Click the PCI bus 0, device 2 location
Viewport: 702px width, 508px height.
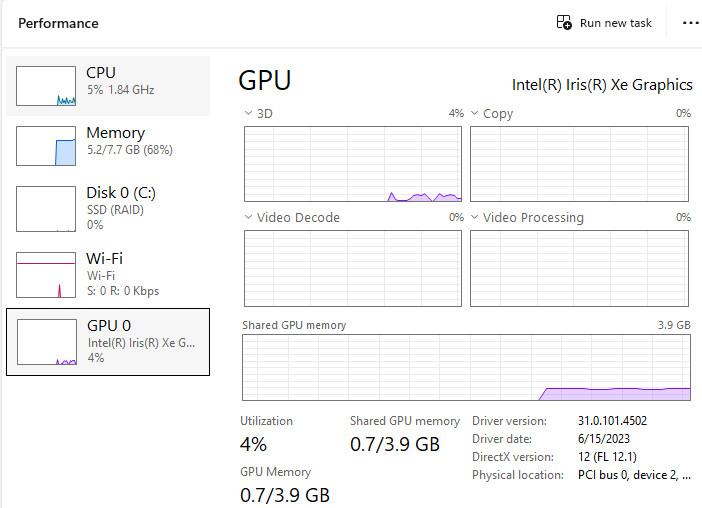[x=634, y=475]
